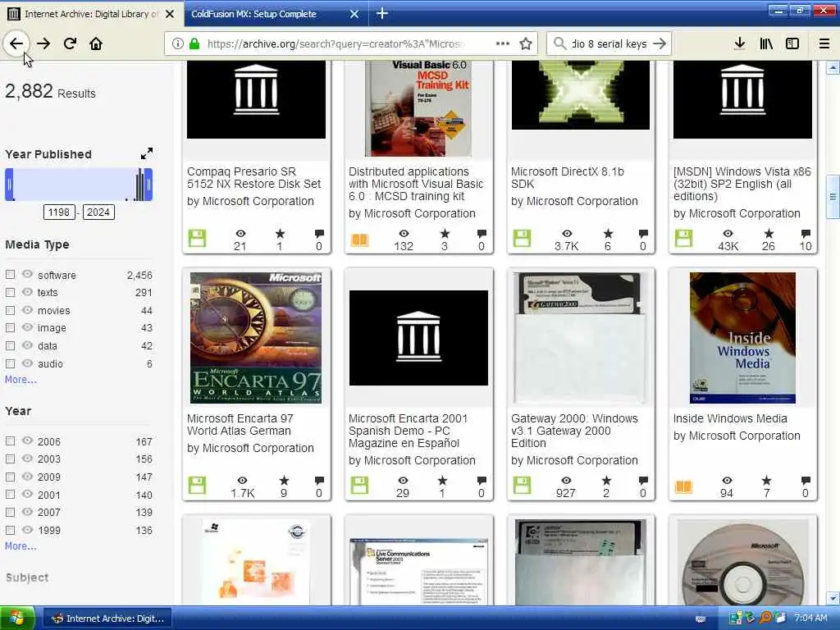Open the Firefox hamburger menu
The height and width of the screenshot is (630, 840).
[824, 43]
